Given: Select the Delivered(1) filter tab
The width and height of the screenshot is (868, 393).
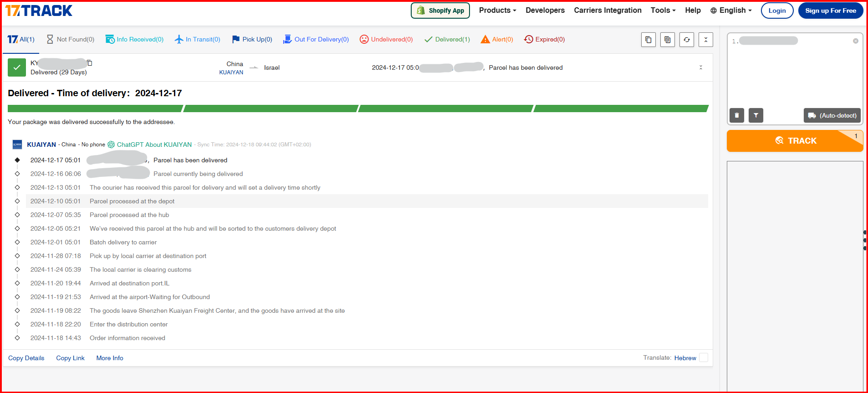Looking at the screenshot, I should pyautogui.click(x=447, y=40).
